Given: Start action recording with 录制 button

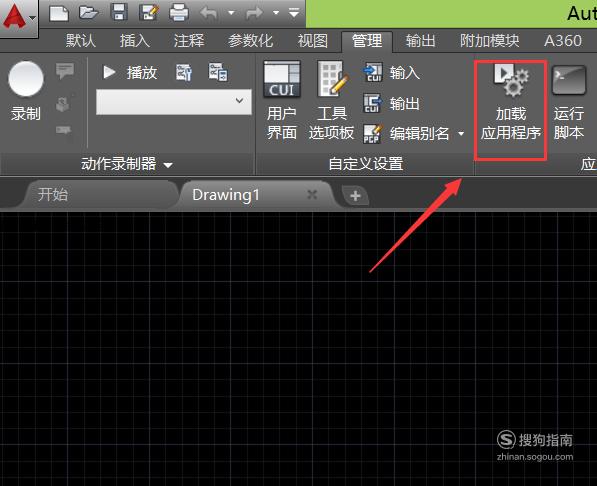Looking at the screenshot, I should 26,91.
